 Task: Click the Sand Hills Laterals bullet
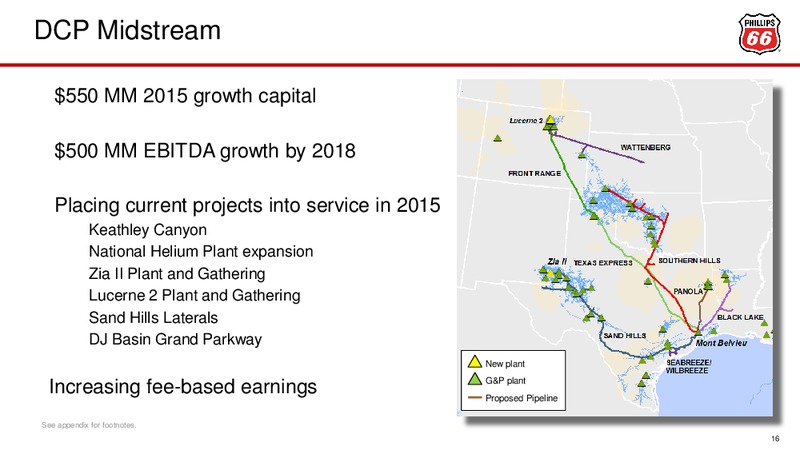(153, 318)
